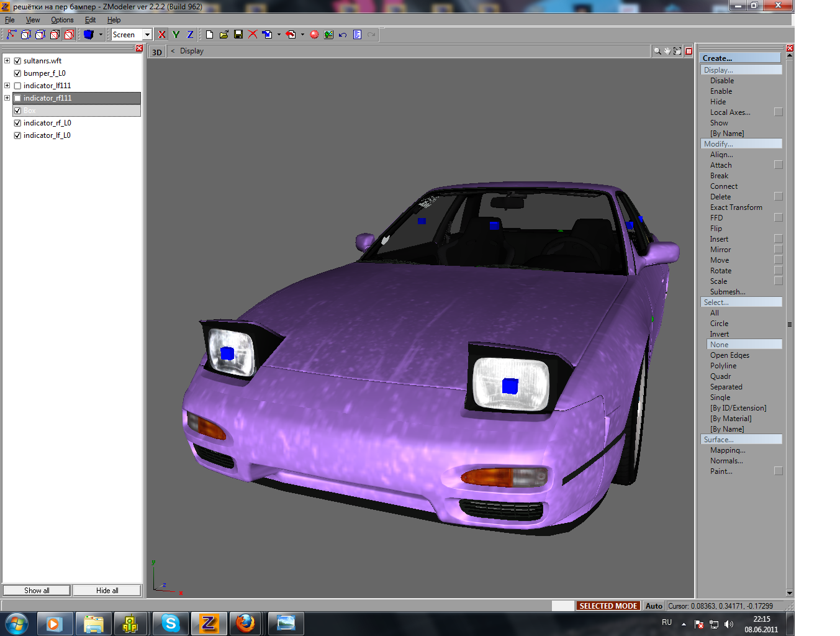This screenshot has height=636, width=840.
Task: Open the Options menu
Action: pos(62,20)
